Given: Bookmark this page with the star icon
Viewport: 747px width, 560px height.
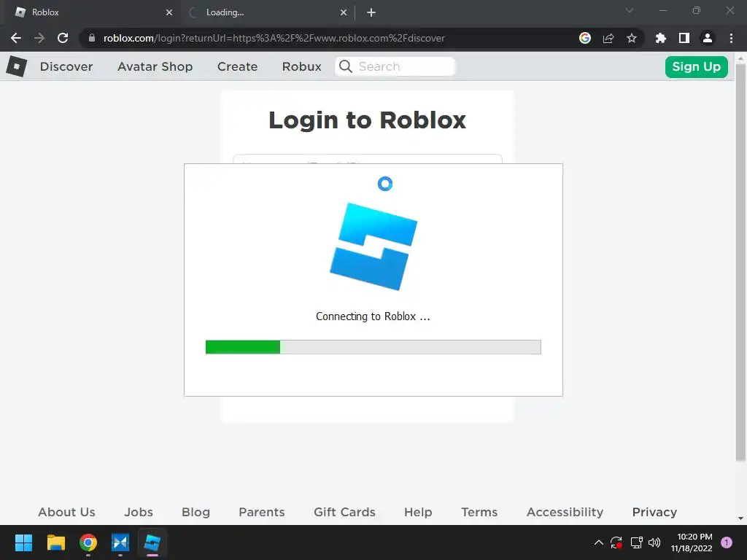Looking at the screenshot, I should (x=632, y=38).
